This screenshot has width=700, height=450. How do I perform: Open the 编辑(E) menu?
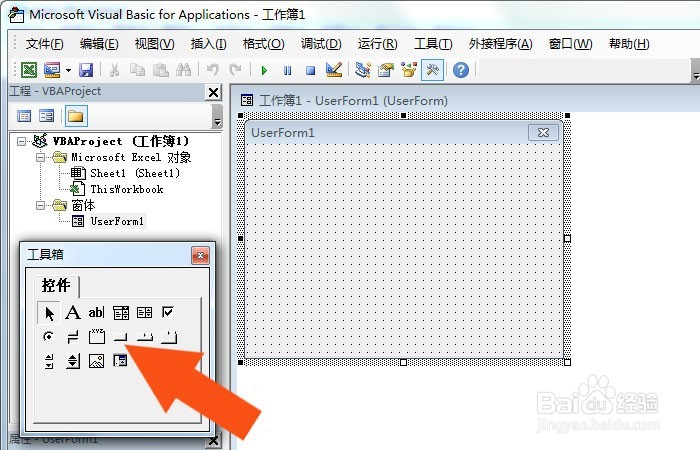point(99,44)
